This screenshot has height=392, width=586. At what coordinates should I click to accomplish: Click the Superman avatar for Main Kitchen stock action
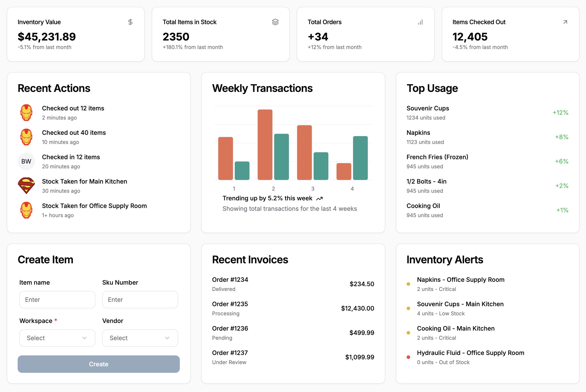pyautogui.click(x=26, y=186)
